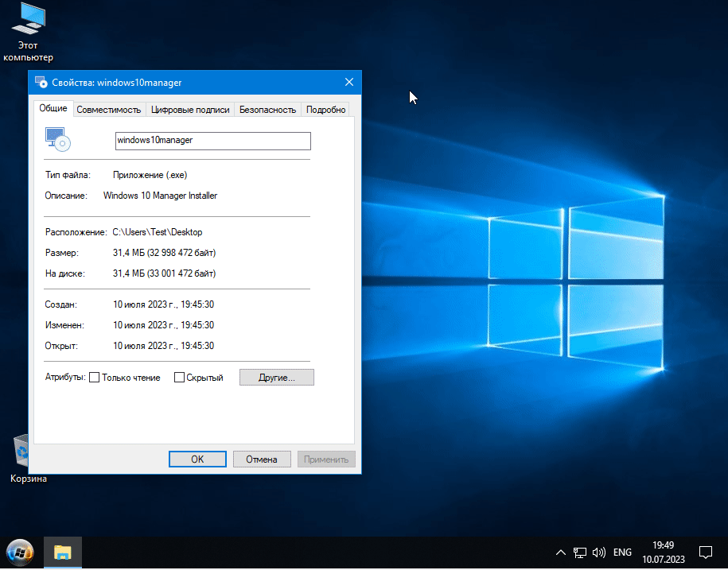Click the Другие... attributes button
This screenshot has width=728, height=570.
277,378
